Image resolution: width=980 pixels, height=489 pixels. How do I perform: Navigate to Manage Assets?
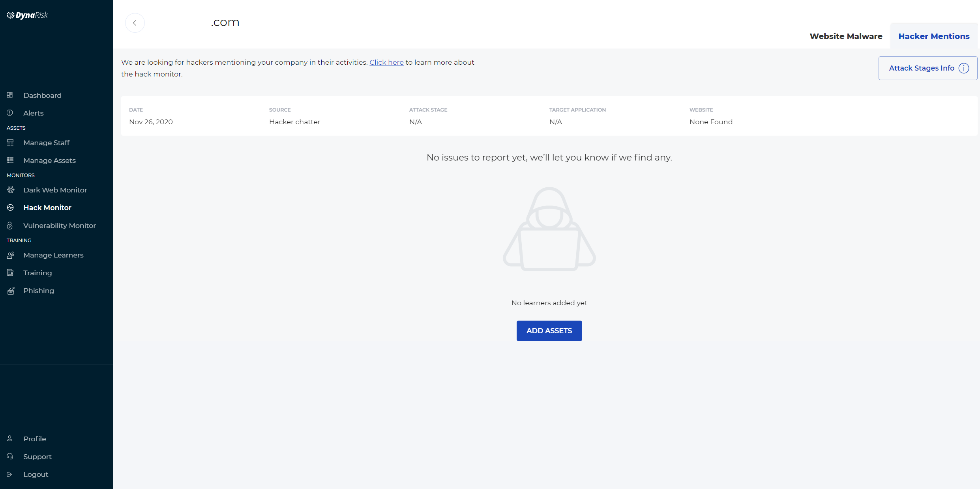tap(49, 161)
